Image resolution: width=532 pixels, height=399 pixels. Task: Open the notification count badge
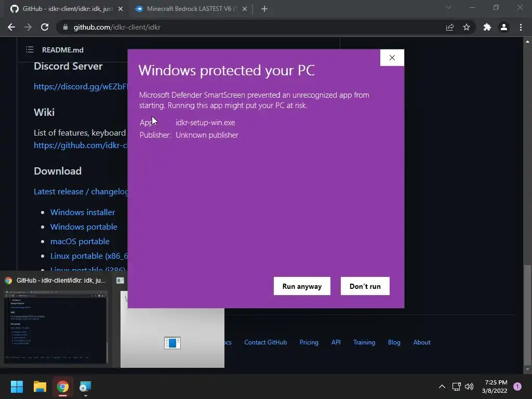click(x=517, y=387)
